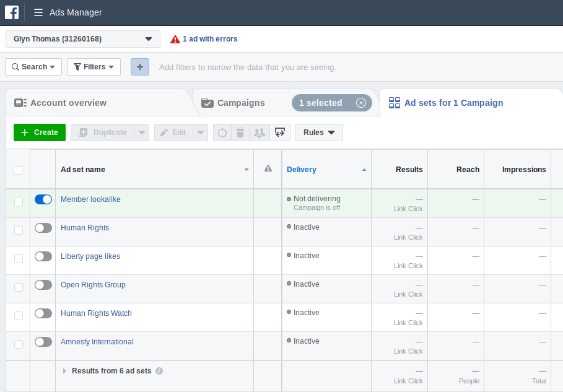Click the audience people icon in toolbar

tap(260, 133)
